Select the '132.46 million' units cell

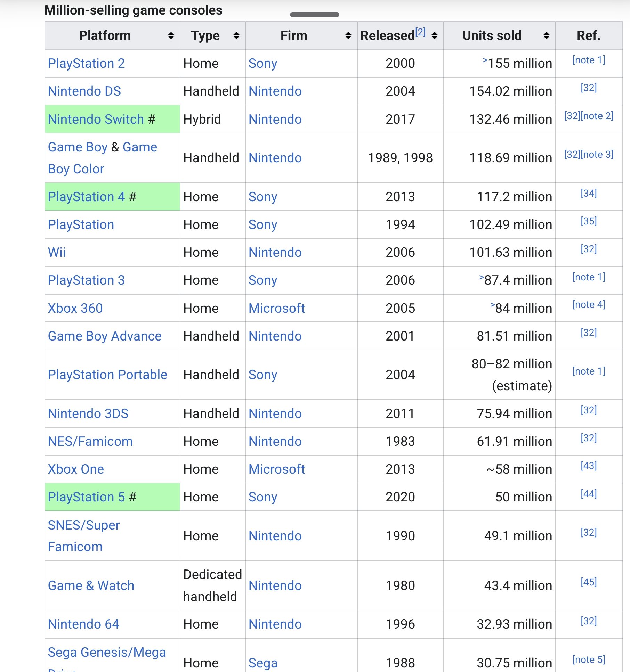pos(499,119)
